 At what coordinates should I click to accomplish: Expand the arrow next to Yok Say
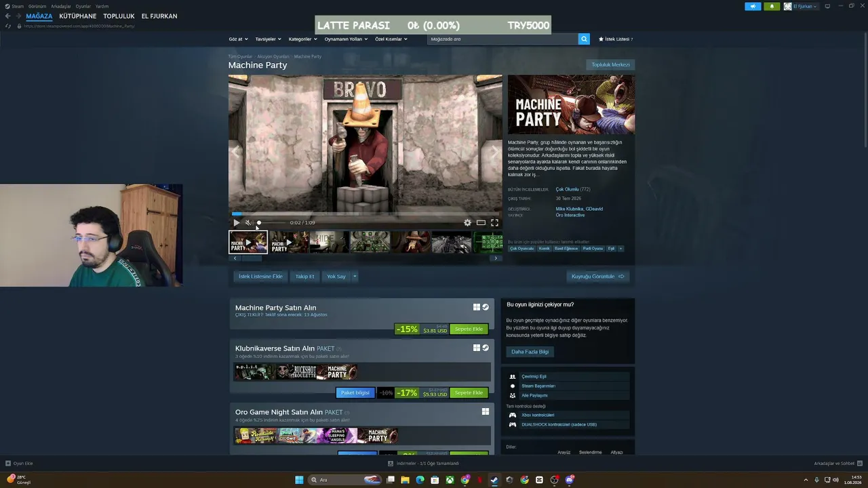(354, 277)
